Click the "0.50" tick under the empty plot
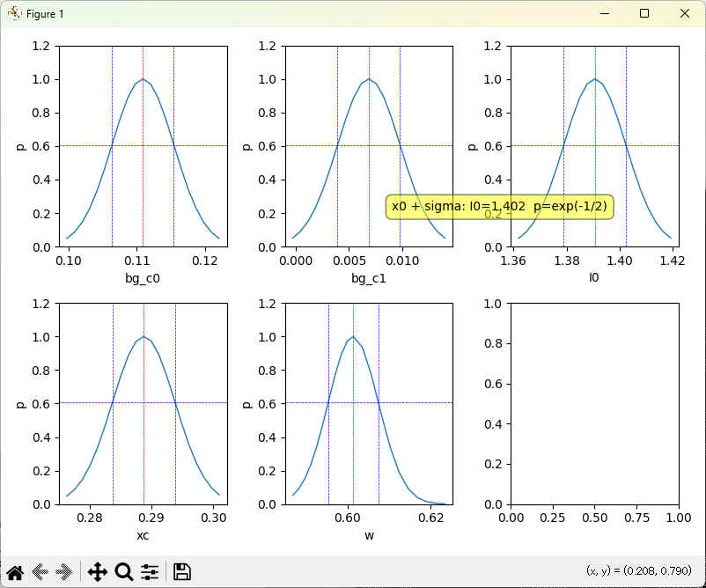 (x=595, y=518)
